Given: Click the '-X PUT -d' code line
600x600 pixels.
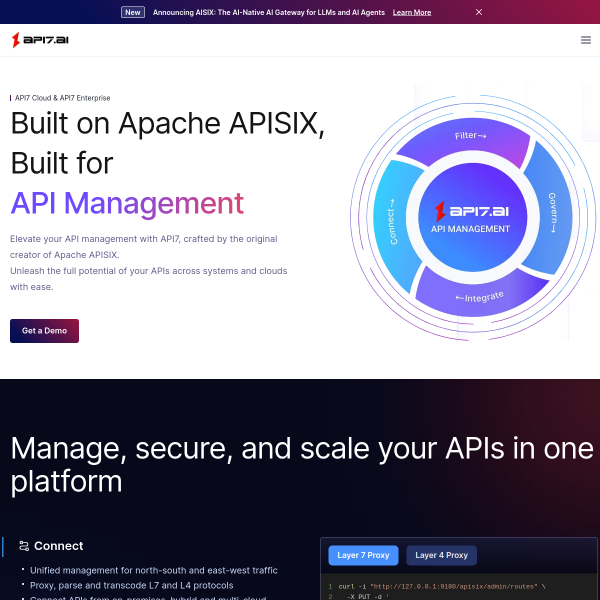Looking at the screenshot, I should click(367, 597).
